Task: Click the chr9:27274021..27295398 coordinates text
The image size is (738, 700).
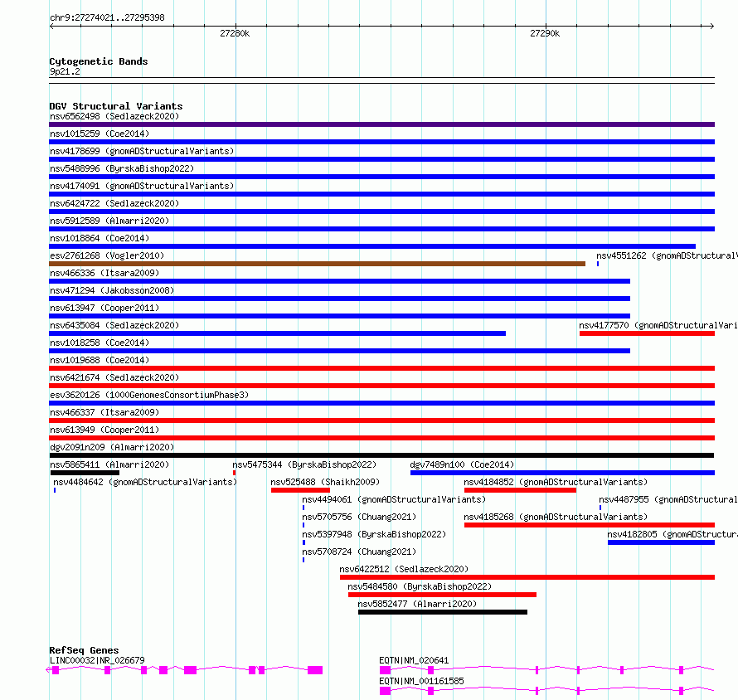Action: (107, 18)
